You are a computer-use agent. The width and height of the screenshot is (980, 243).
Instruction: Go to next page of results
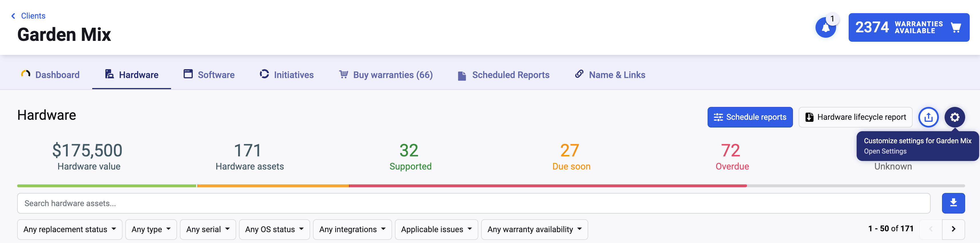pos(953,229)
